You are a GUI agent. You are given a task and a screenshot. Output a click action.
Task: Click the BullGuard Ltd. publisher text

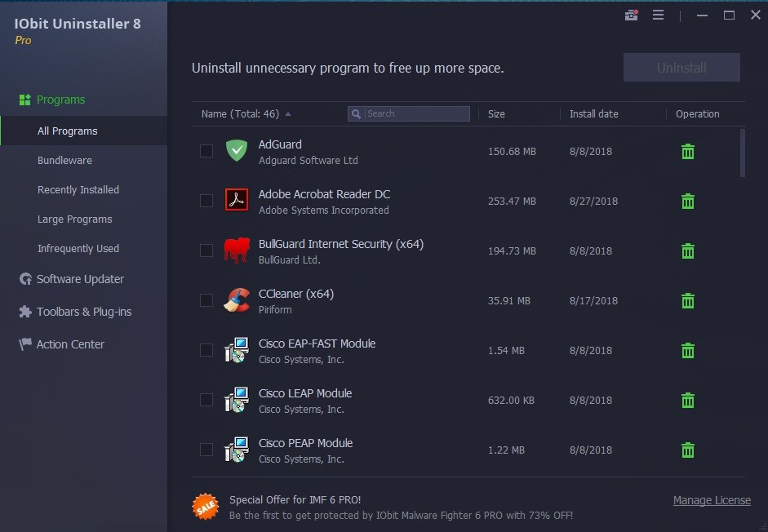click(x=289, y=260)
